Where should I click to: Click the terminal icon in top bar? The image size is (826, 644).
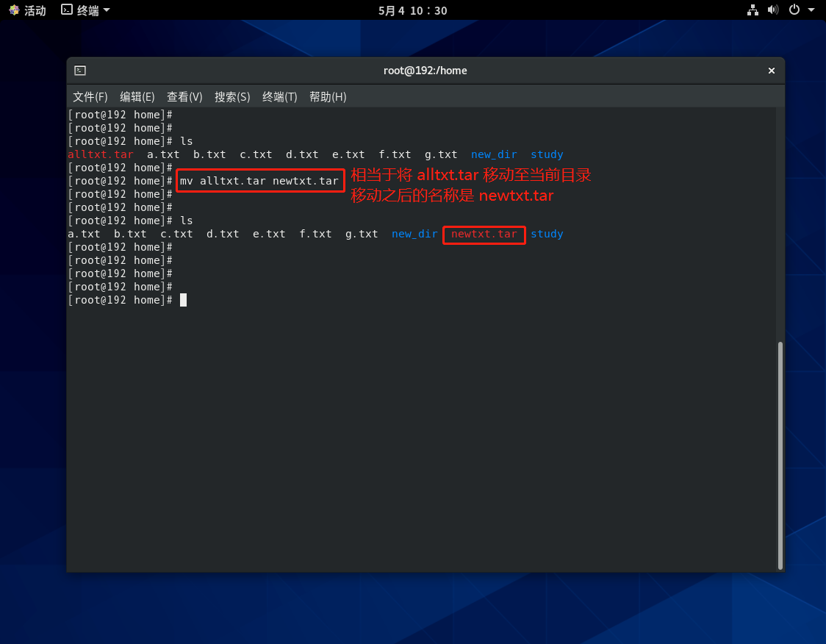click(67, 10)
